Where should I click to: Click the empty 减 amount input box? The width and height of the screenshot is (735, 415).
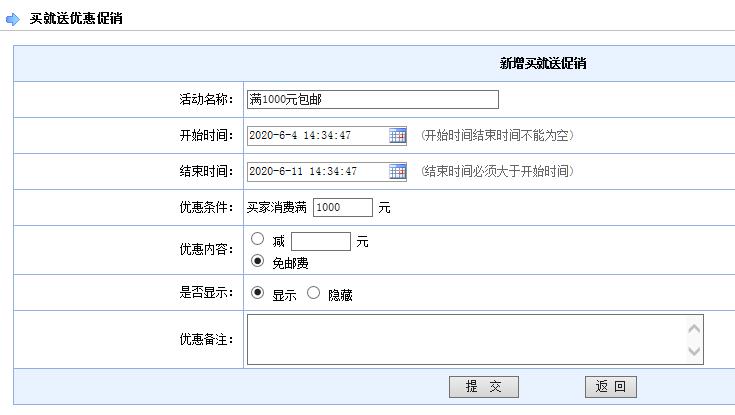320,241
